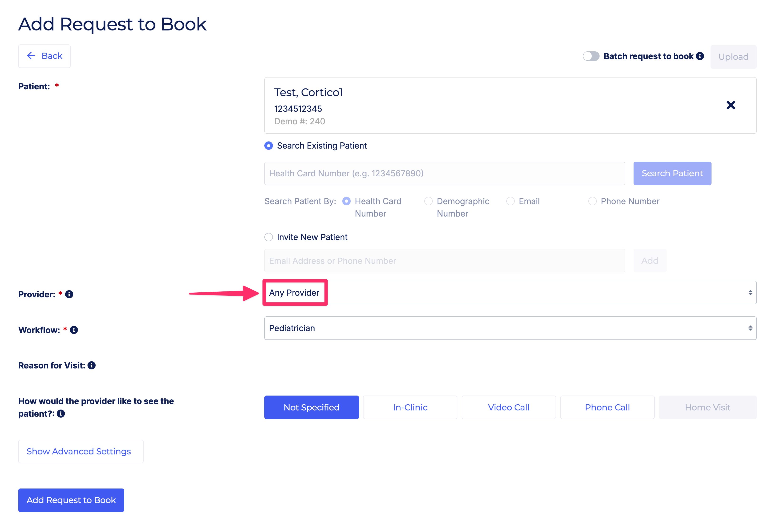Choose Demographic Number search option

tap(428, 201)
